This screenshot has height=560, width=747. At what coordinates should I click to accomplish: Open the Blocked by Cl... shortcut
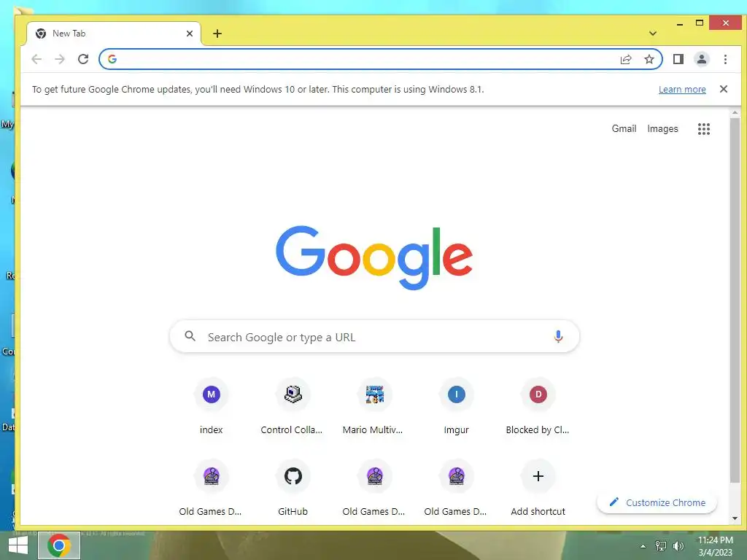click(538, 407)
